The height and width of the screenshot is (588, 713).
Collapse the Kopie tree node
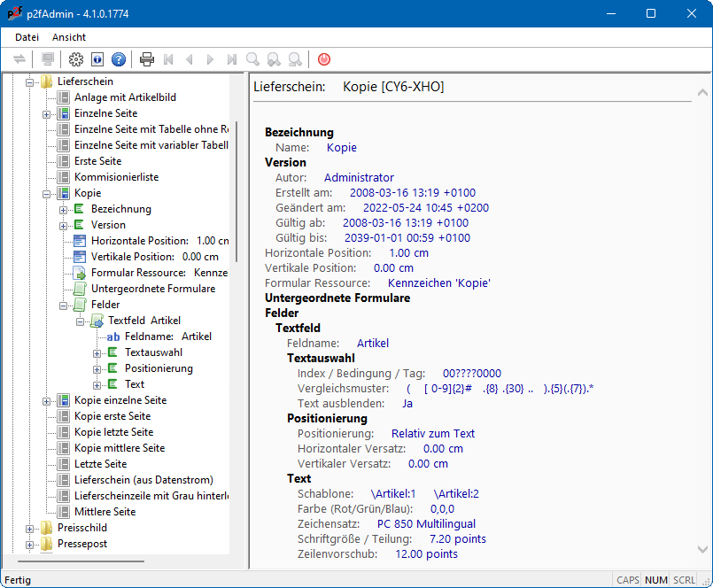(x=47, y=193)
